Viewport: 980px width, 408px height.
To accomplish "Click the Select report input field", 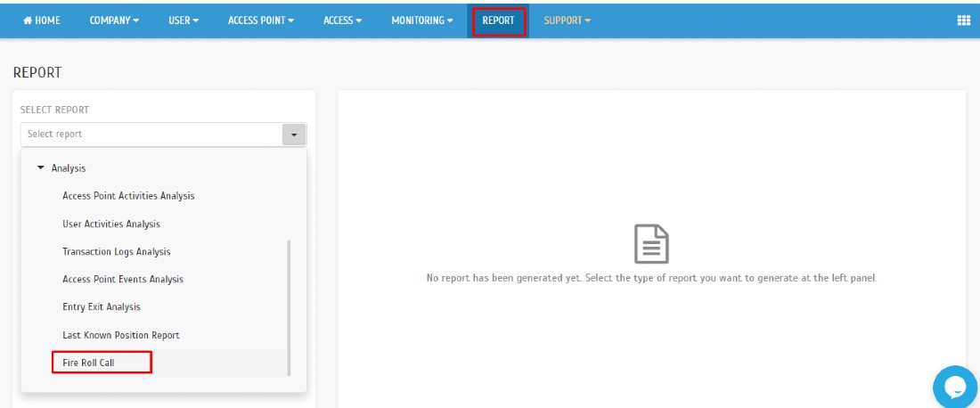I will pos(151,135).
